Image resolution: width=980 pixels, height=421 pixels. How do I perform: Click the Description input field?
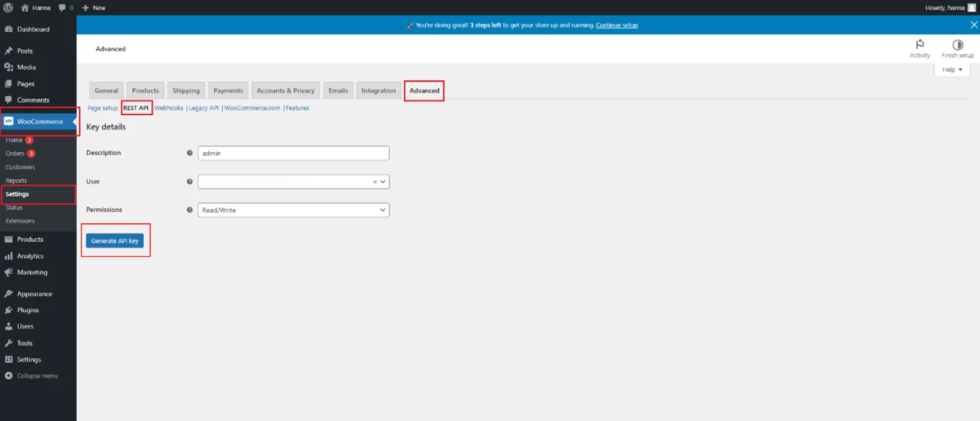(x=294, y=153)
